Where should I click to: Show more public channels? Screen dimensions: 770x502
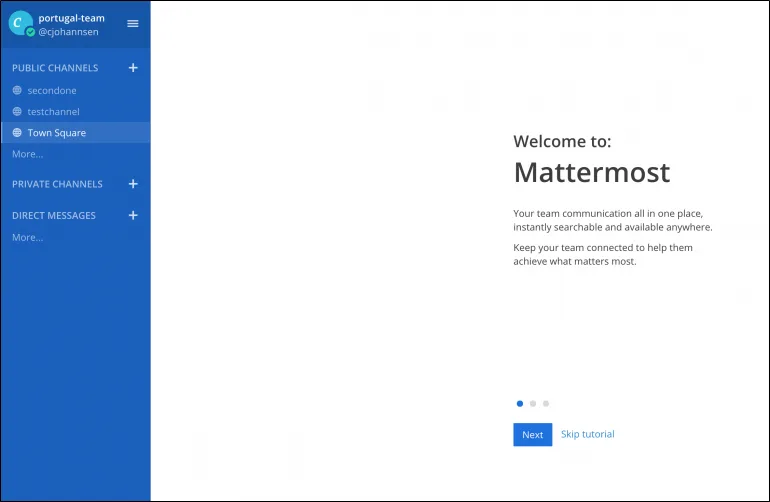[x=28, y=154]
